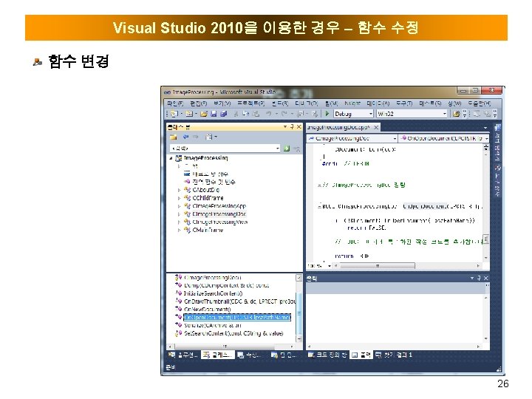This screenshot has height=399, width=532.
Task: Close the output panel
Action: (485, 279)
